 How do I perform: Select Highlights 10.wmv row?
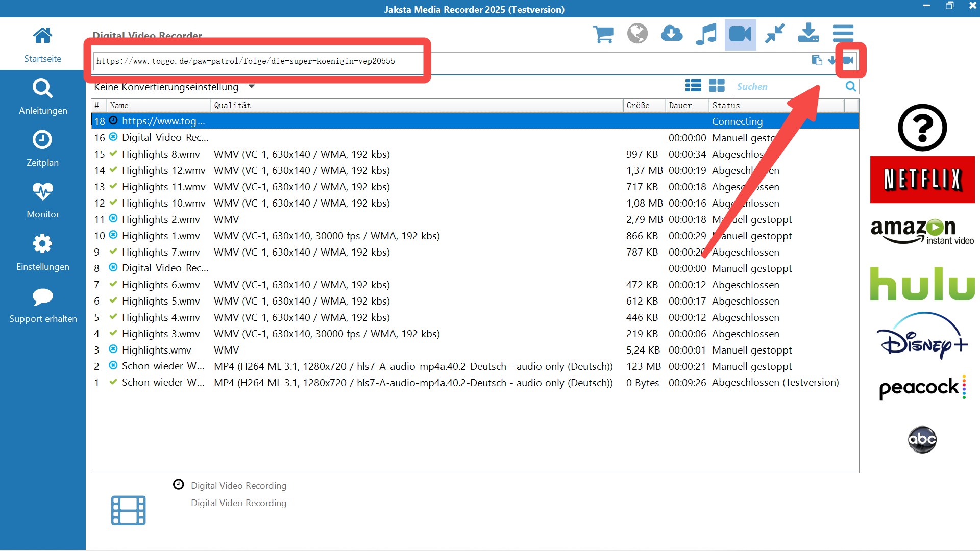point(475,203)
